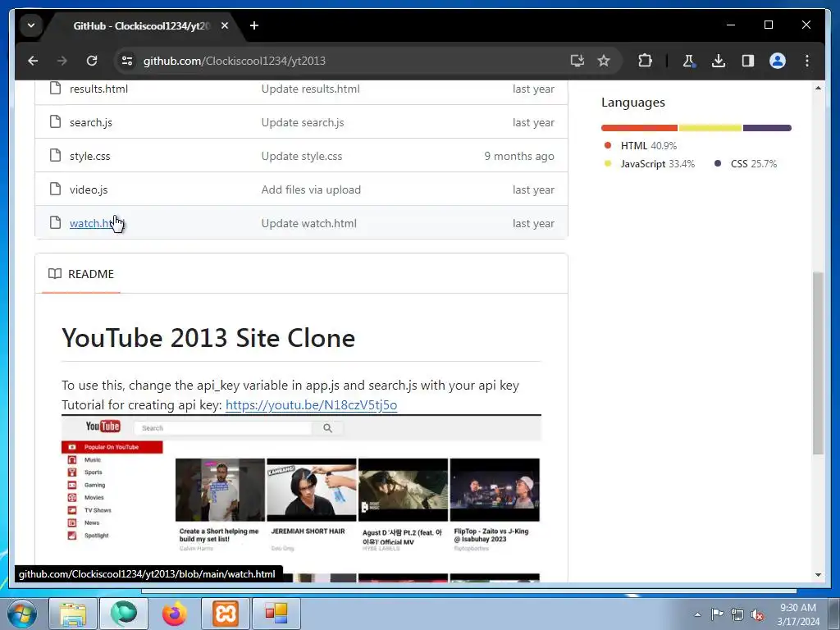Toggle the browser side panel icon
The width and height of the screenshot is (840, 630).
pos(748,61)
